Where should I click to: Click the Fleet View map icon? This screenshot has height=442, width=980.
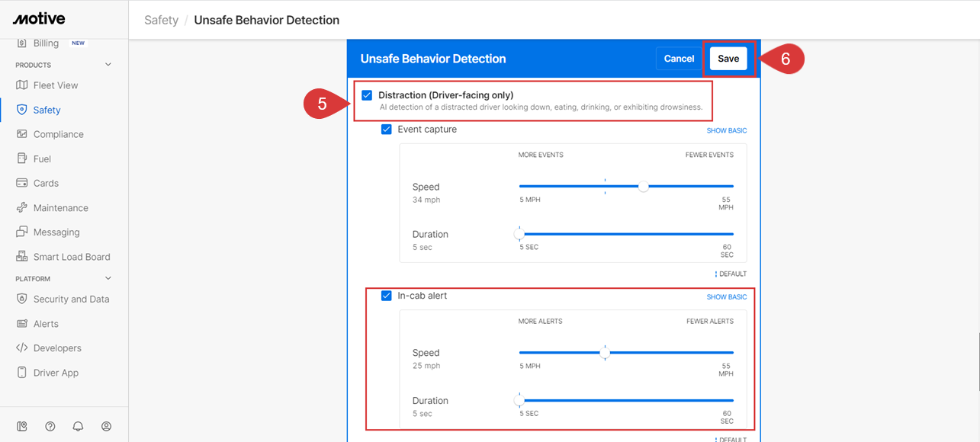click(21, 85)
